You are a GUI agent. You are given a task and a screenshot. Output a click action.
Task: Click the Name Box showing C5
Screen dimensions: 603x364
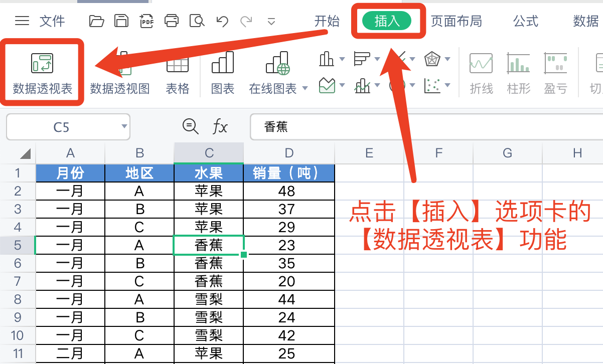point(61,127)
